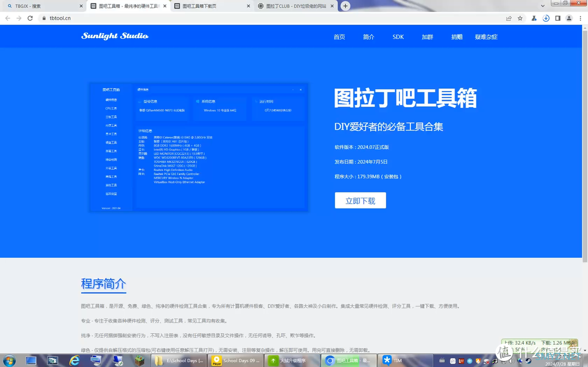Switch to the 图吧工具箱下载页 tab
The width and height of the screenshot is (588, 367).
tap(212, 6)
